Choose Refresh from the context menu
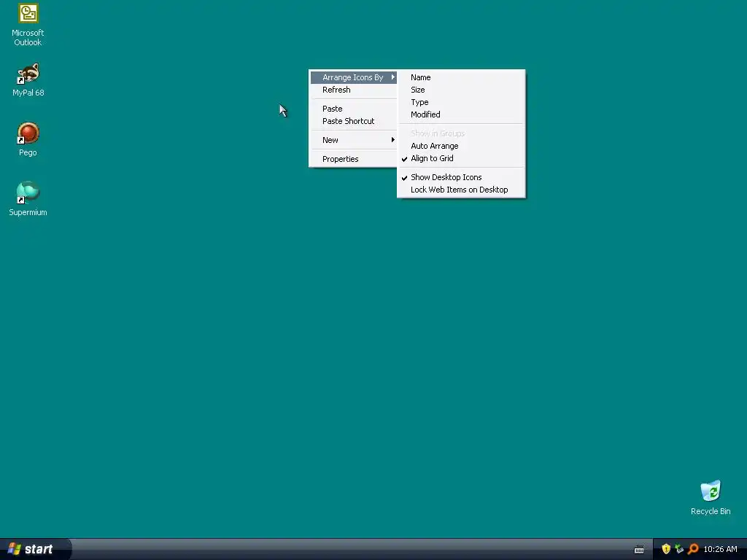747x560 pixels. (354, 90)
